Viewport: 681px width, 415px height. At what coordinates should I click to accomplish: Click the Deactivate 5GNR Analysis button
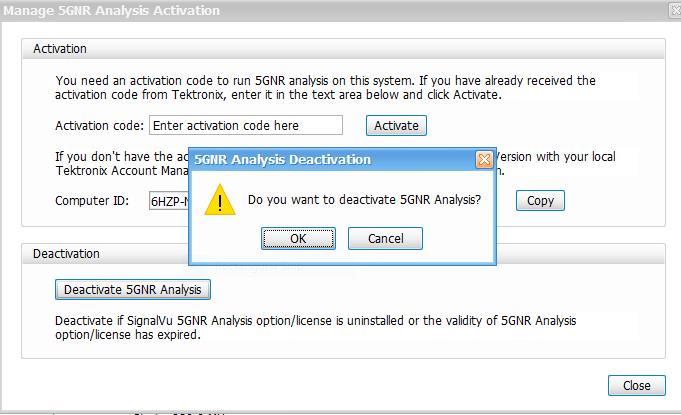(x=132, y=290)
